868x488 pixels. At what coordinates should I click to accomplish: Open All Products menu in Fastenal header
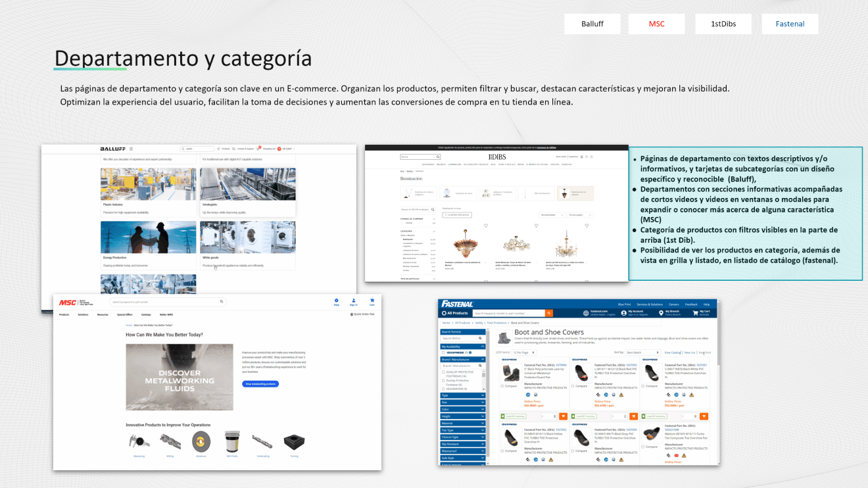[x=455, y=313]
